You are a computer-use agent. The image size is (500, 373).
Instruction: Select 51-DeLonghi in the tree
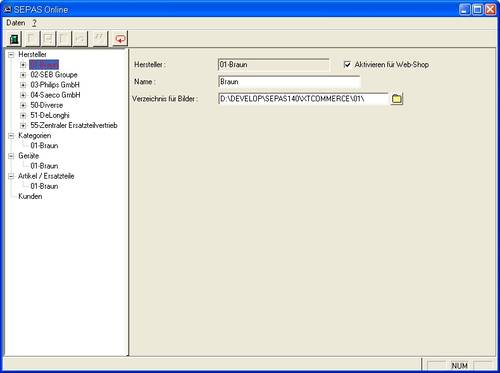50,115
